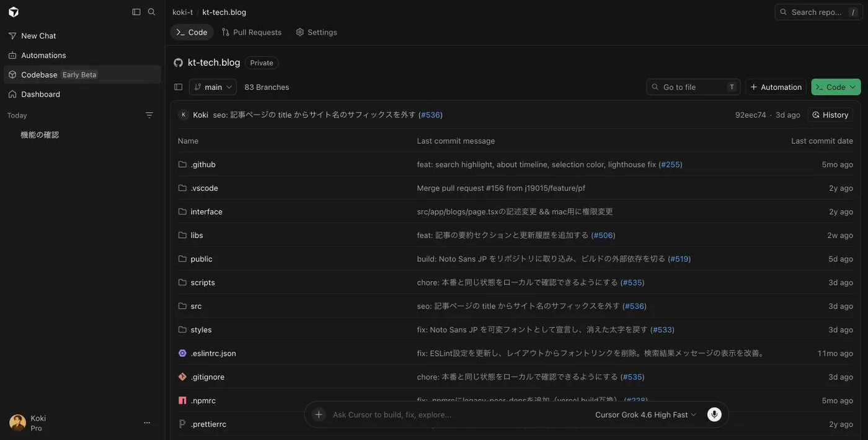Open the three-dot menu next to Koki Pro
The image size is (868, 440).
pyautogui.click(x=147, y=423)
